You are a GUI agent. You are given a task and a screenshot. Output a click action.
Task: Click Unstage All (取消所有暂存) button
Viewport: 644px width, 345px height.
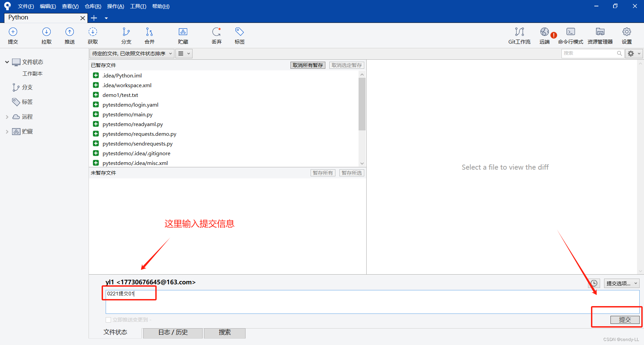pos(308,65)
